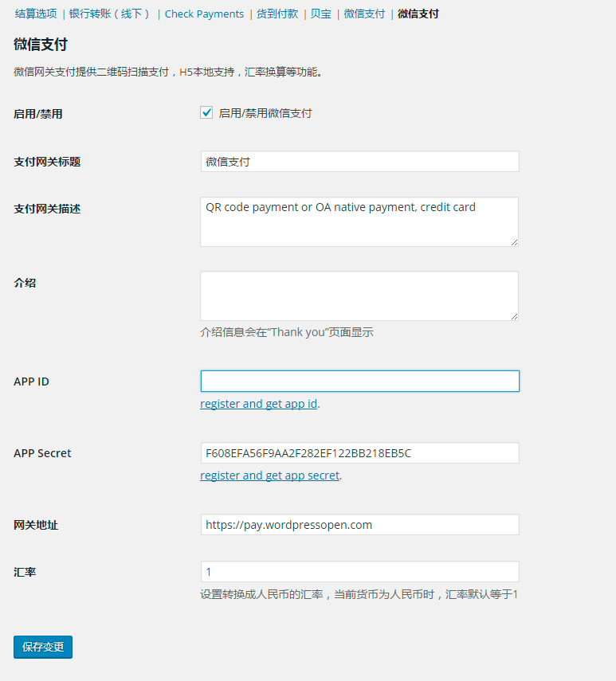Open the register and get app secret link

[x=270, y=476]
